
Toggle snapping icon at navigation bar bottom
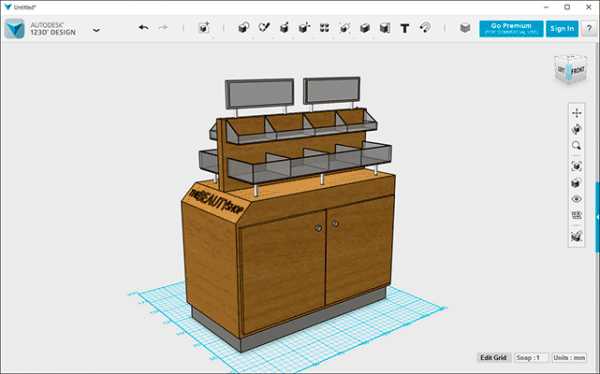point(577,237)
